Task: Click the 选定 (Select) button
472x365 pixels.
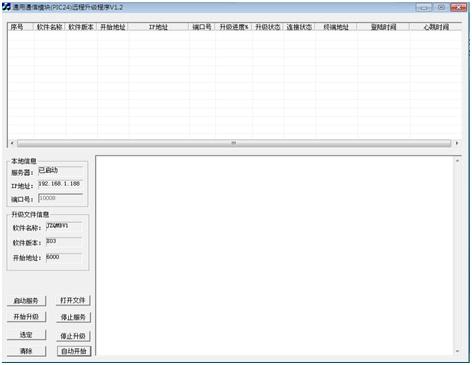Action: (26, 335)
